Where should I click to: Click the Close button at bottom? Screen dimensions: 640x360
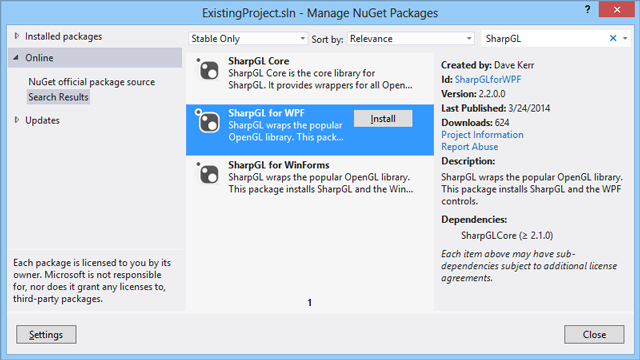[594, 335]
